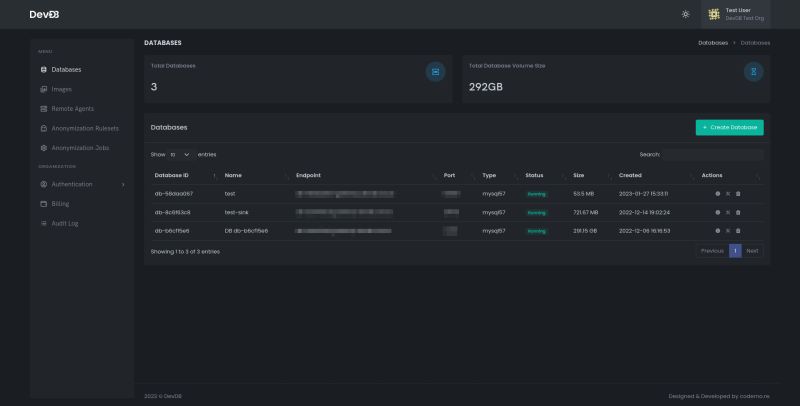This screenshot has width=800, height=406.
Task: Click the Anonymization Rulesets lock icon
Action: click(x=43, y=129)
